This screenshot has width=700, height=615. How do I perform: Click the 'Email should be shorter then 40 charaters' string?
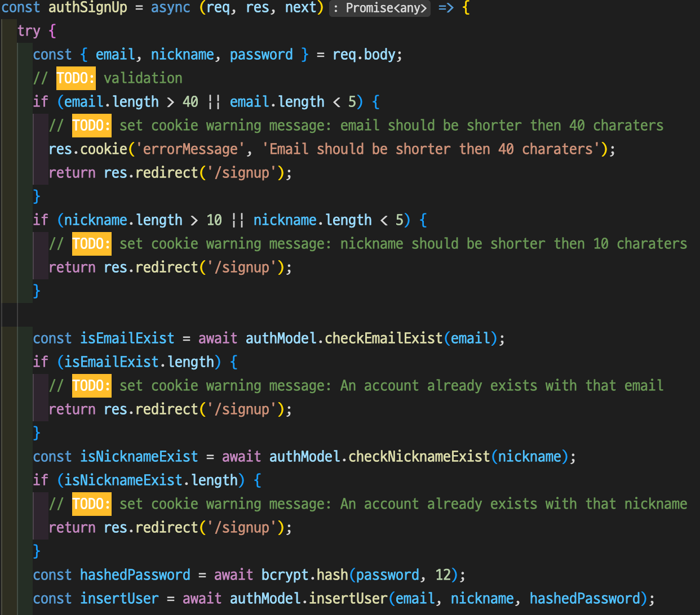coord(431,149)
